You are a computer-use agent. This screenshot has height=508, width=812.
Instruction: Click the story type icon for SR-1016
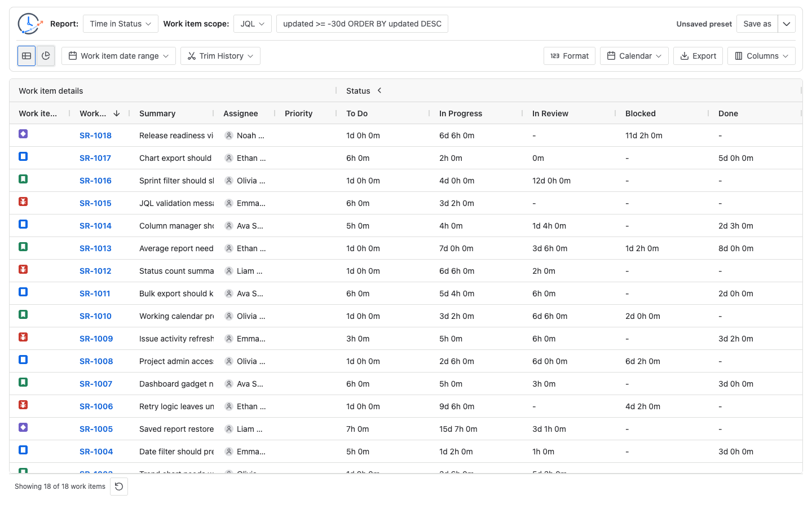pyautogui.click(x=23, y=179)
